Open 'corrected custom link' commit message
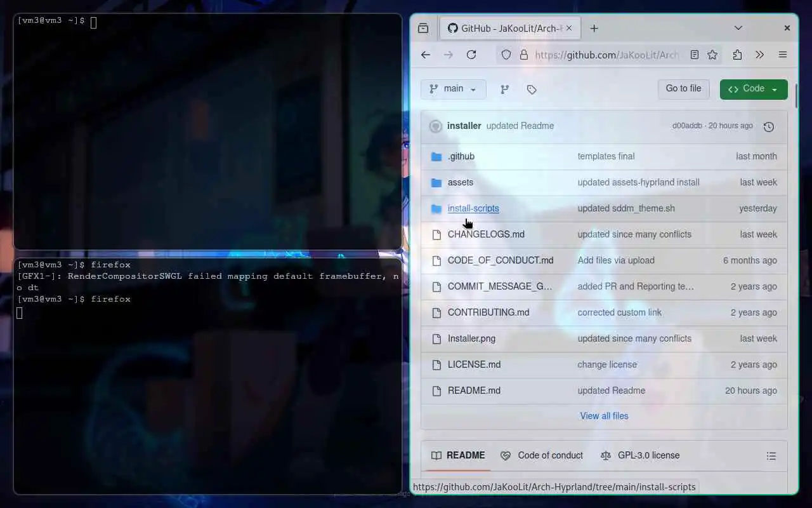Viewport: 812px width, 508px height. (x=619, y=312)
